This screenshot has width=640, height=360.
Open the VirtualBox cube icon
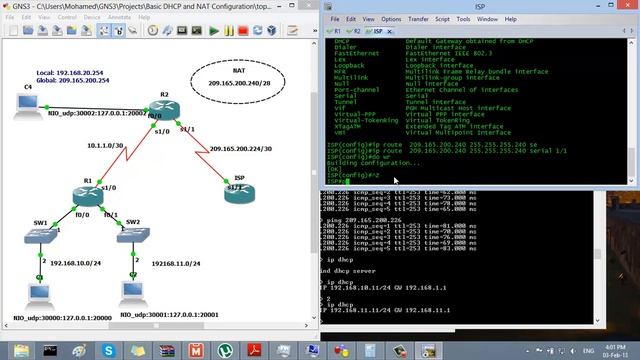coord(272,31)
